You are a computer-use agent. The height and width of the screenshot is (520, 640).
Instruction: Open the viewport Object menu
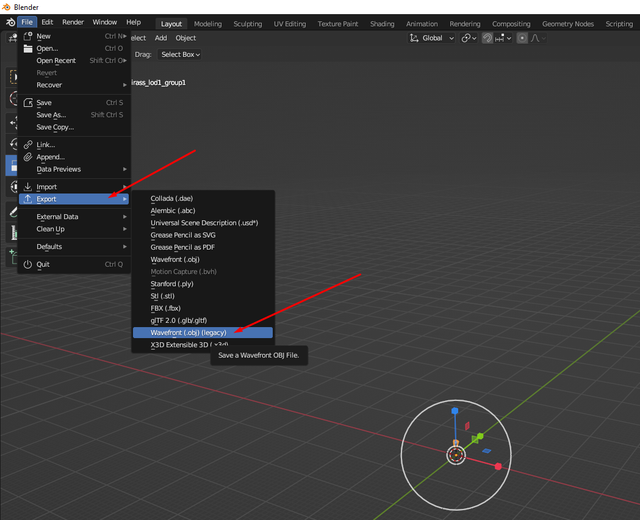coord(186,38)
